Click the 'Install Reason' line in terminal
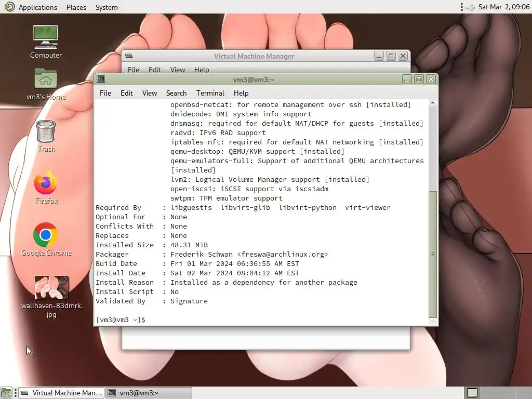This screenshot has width=532, height=399. click(x=227, y=282)
